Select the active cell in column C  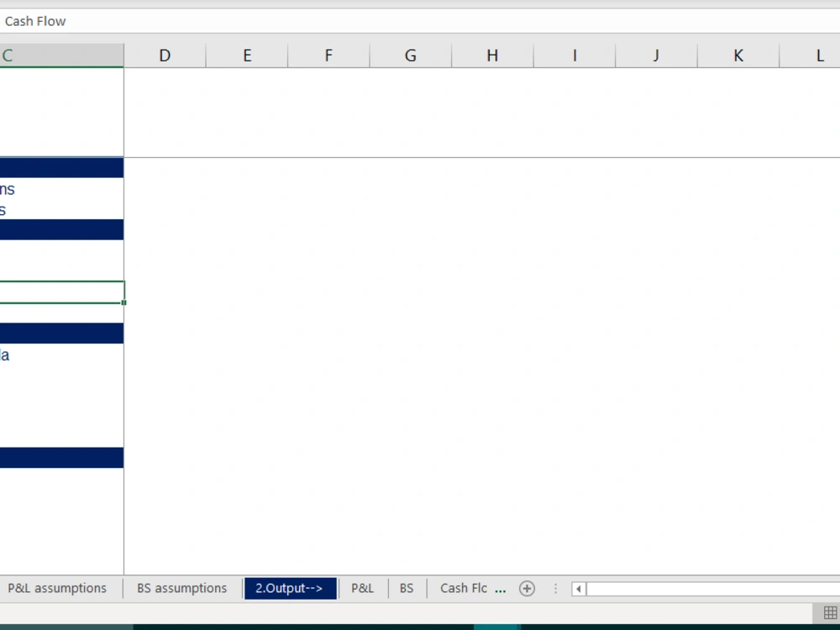[x=61, y=292]
